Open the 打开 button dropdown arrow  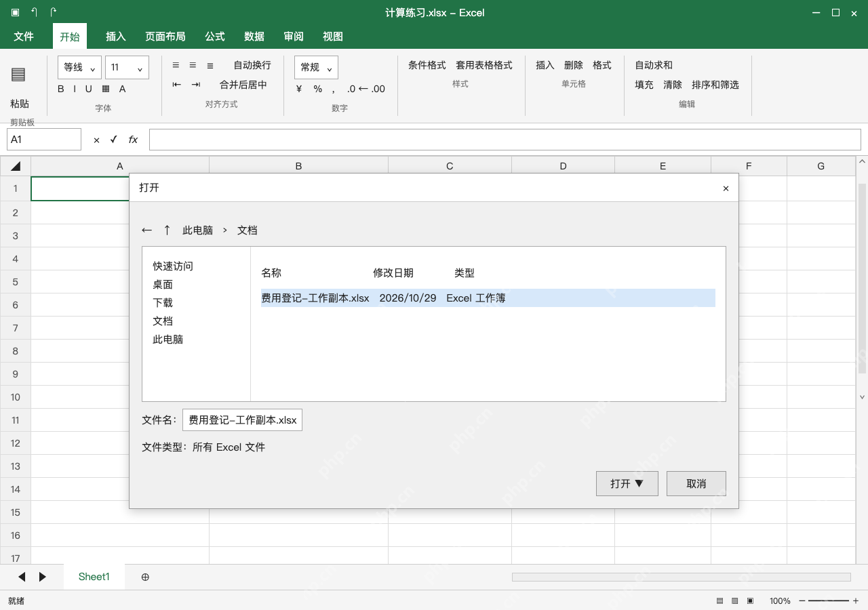638,483
